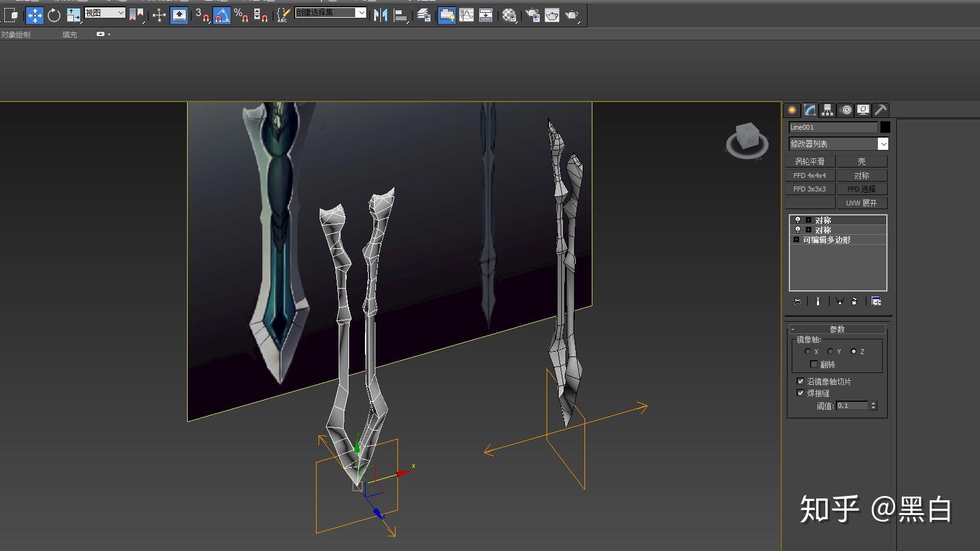Open the Layer Manager icon
This screenshot has height=551, width=980.
(x=424, y=15)
